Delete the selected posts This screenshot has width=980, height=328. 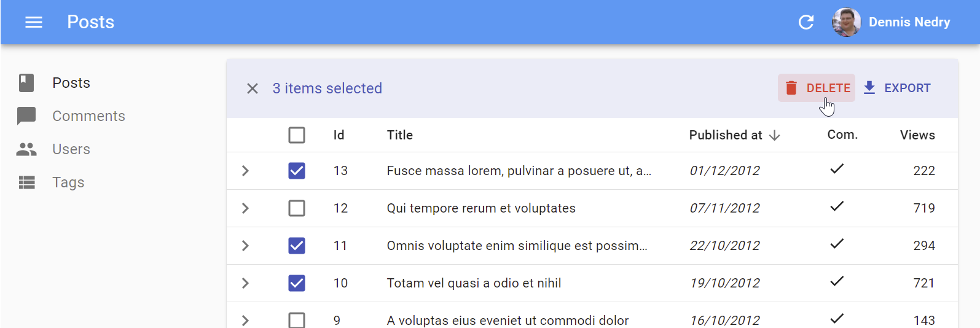pos(817,88)
